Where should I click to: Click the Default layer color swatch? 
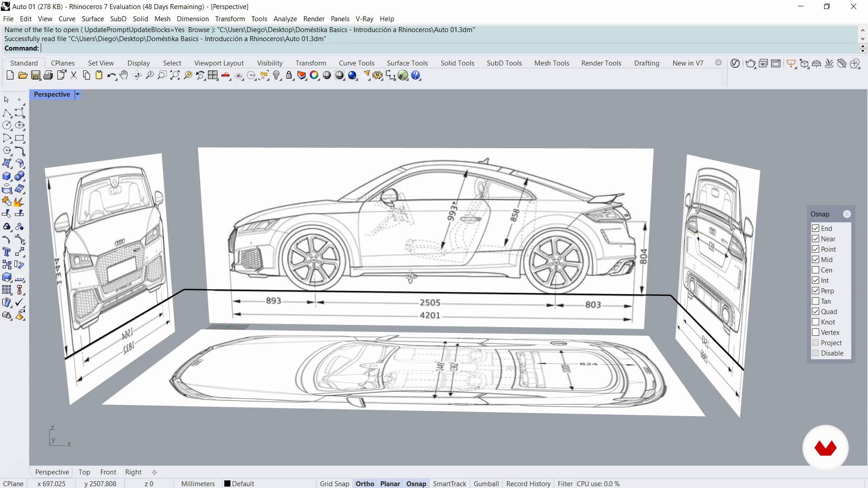coord(227,484)
